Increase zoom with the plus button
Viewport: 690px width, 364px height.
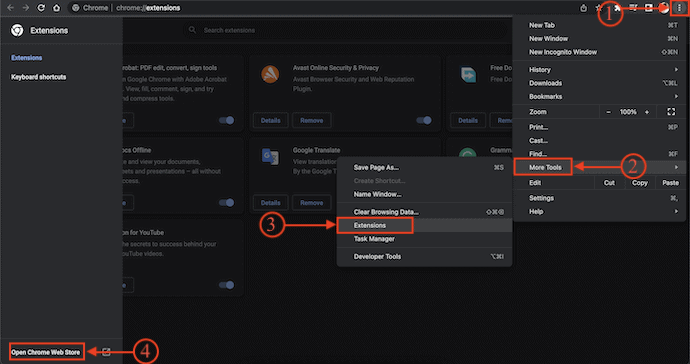pyautogui.click(x=647, y=112)
